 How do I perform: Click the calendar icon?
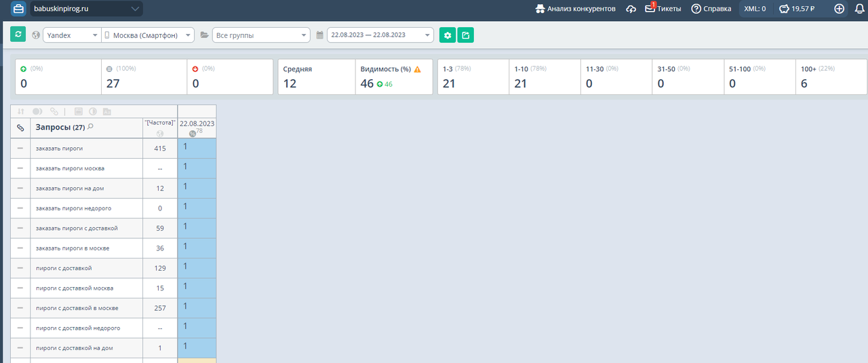pyautogui.click(x=319, y=35)
